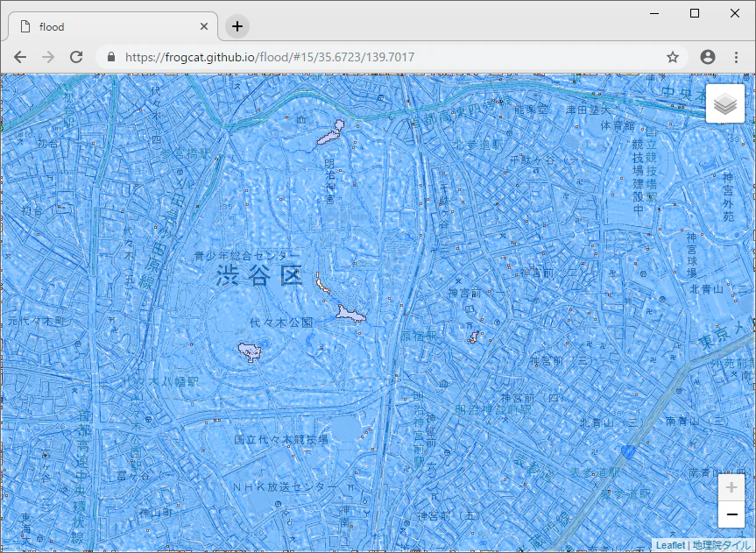This screenshot has width=756, height=553.
Task: Click the 津田塾大 label on the map
Action: point(588,110)
